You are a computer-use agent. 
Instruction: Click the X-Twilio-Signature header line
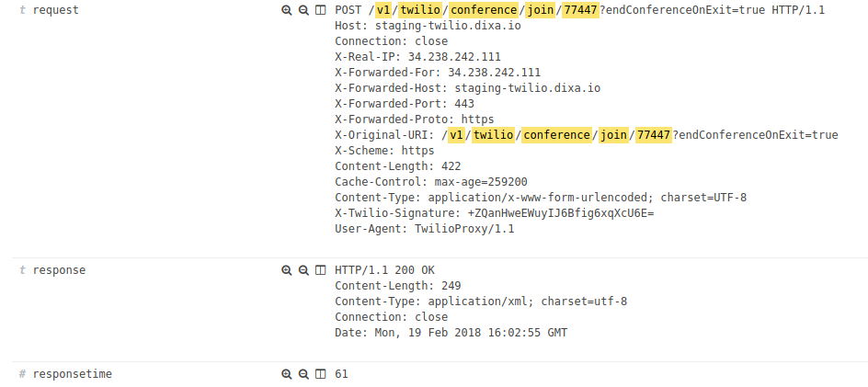pyautogui.click(x=495, y=213)
